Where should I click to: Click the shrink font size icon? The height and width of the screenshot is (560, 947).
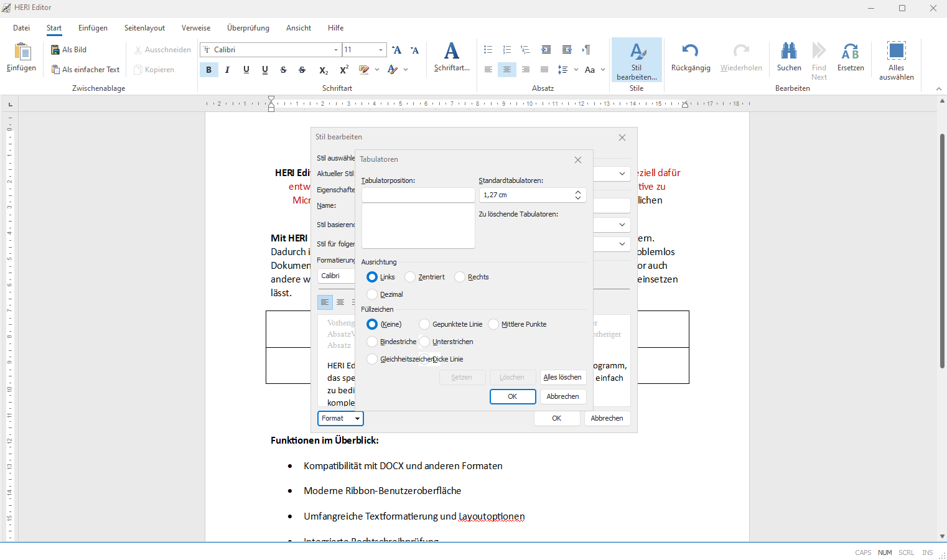pos(415,50)
